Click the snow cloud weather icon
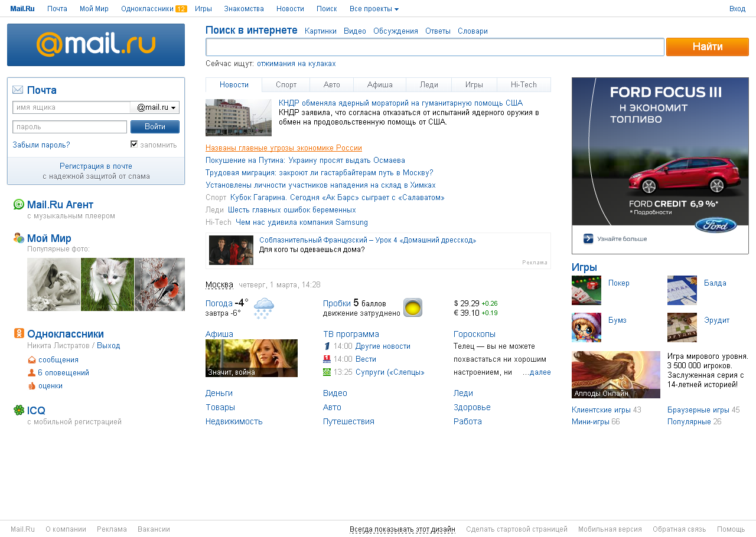The height and width of the screenshot is (537, 756). point(263,308)
